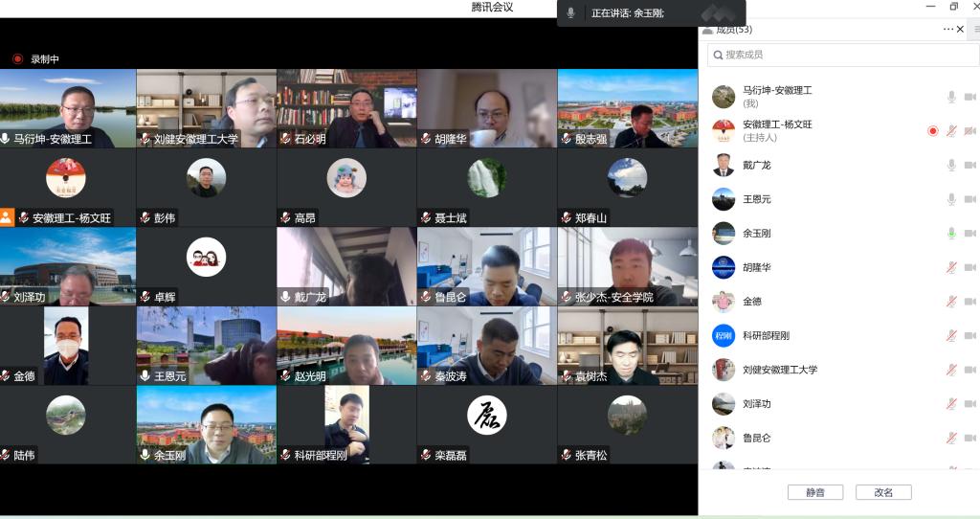Image resolution: width=980 pixels, height=519 pixels.
Task: Select 鲁昆仑 in the members list
Action: coord(756,438)
